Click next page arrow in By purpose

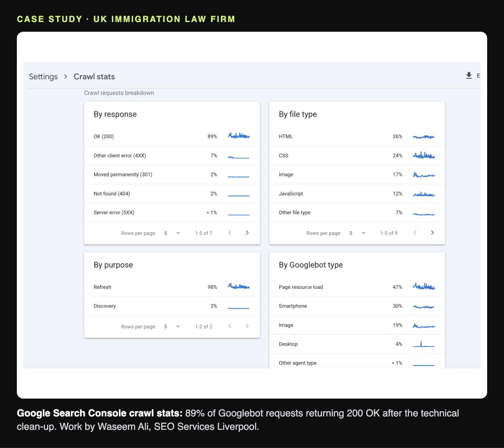coord(247,326)
